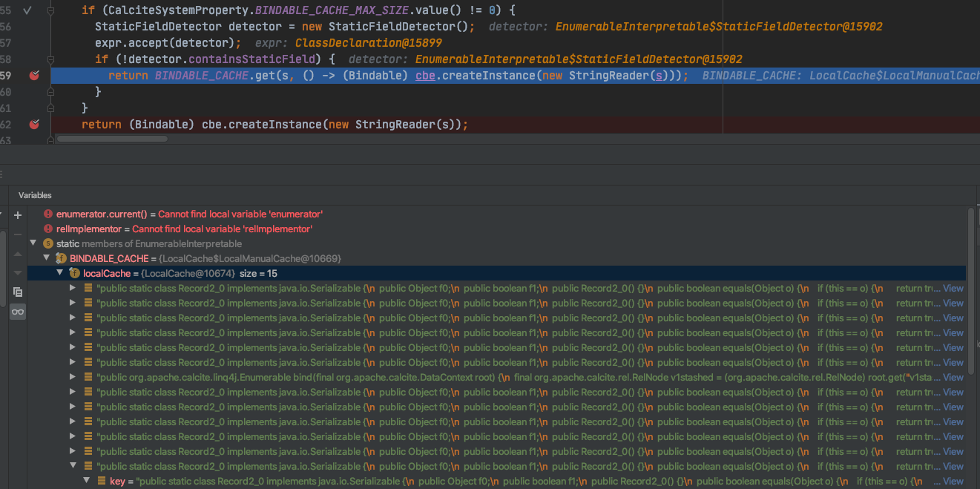Click CalciteSystemProperty in line 55
This screenshot has height=489, width=980.
coord(179,11)
